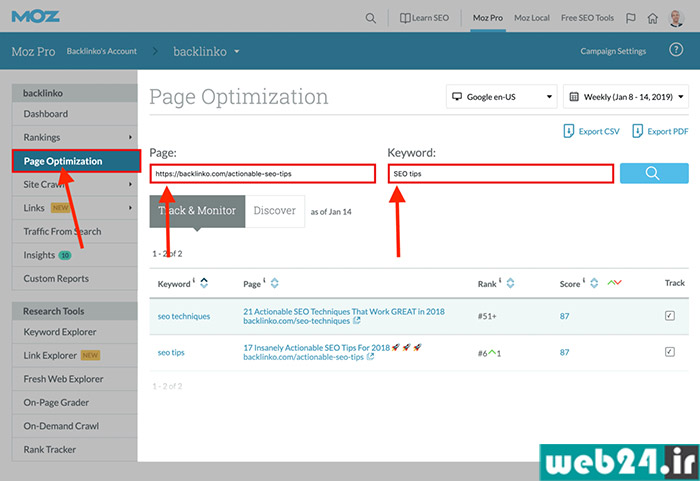Sort by the Keyword column arrows
The image size is (700, 481).
click(204, 283)
